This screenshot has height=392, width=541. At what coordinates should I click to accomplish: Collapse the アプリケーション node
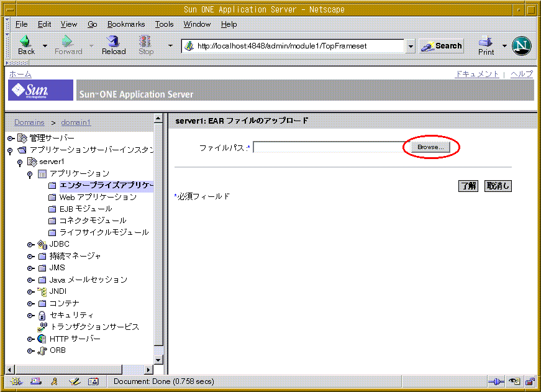pos(30,175)
